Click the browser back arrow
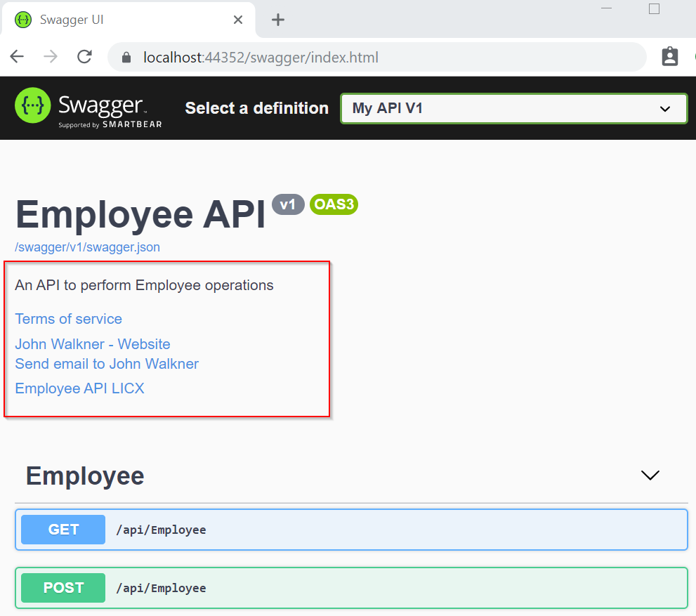The width and height of the screenshot is (696, 616). 16,57
